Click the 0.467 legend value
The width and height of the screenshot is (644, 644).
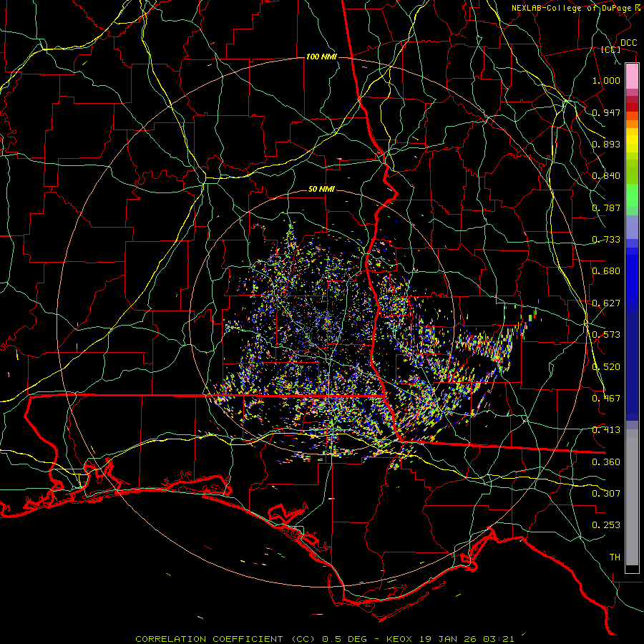coord(606,399)
